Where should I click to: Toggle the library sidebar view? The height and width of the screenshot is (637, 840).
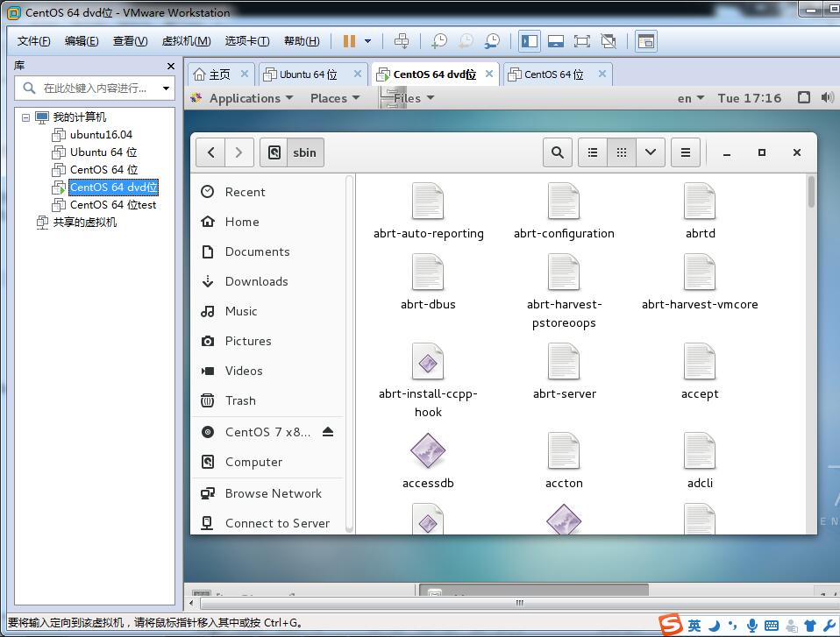tap(530, 40)
